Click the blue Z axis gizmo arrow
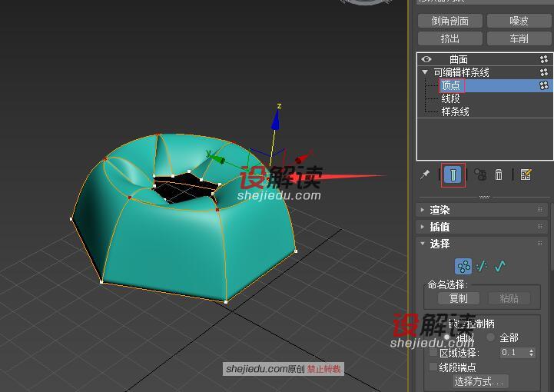 click(x=276, y=120)
